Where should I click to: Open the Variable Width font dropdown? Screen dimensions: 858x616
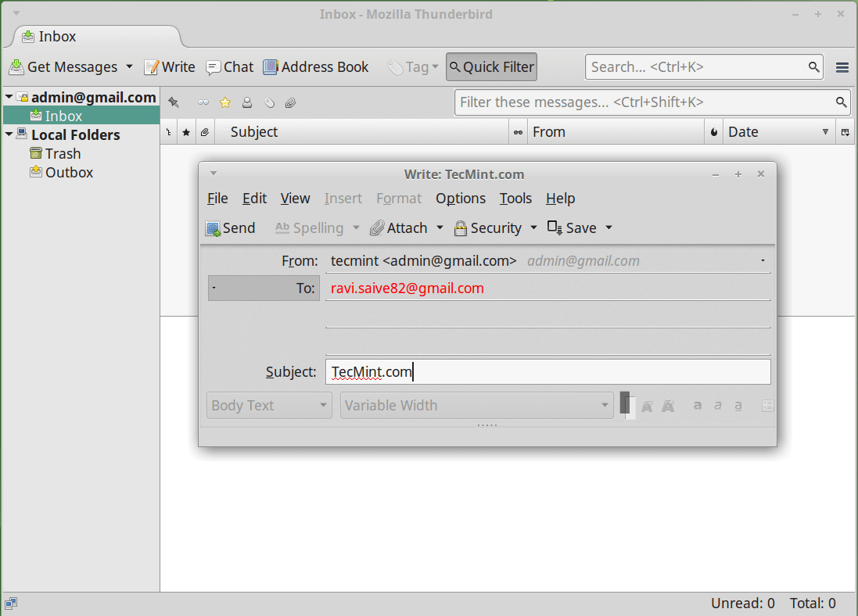(476, 406)
